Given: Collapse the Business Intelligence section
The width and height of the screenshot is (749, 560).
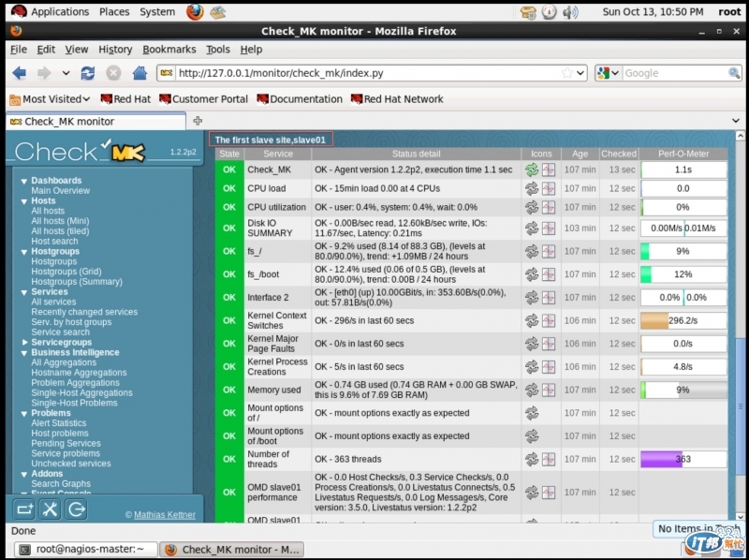Looking at the screenshot, I should tap(24, 353).
